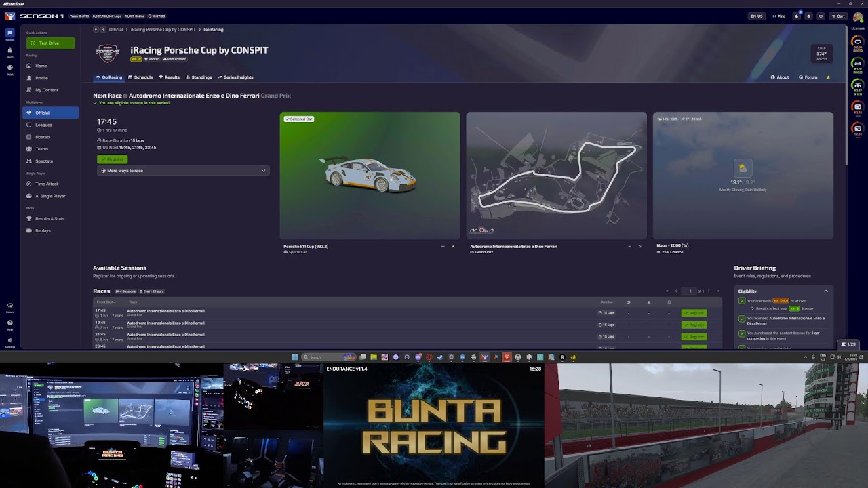The width and height of the screenshot is (868, 488).
Task: Open File Explorer from taskbar
Action: point(374,357)
